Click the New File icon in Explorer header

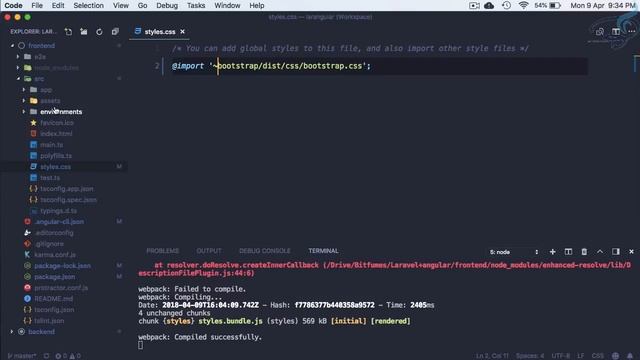[68, 32]
